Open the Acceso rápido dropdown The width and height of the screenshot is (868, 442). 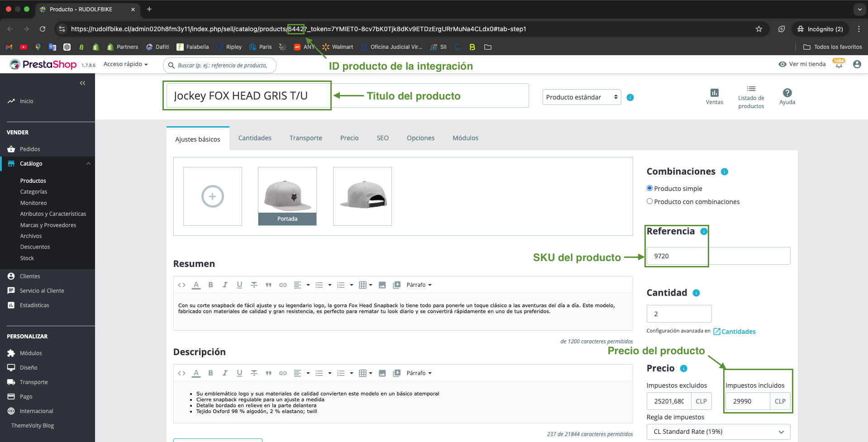point(126,64)
